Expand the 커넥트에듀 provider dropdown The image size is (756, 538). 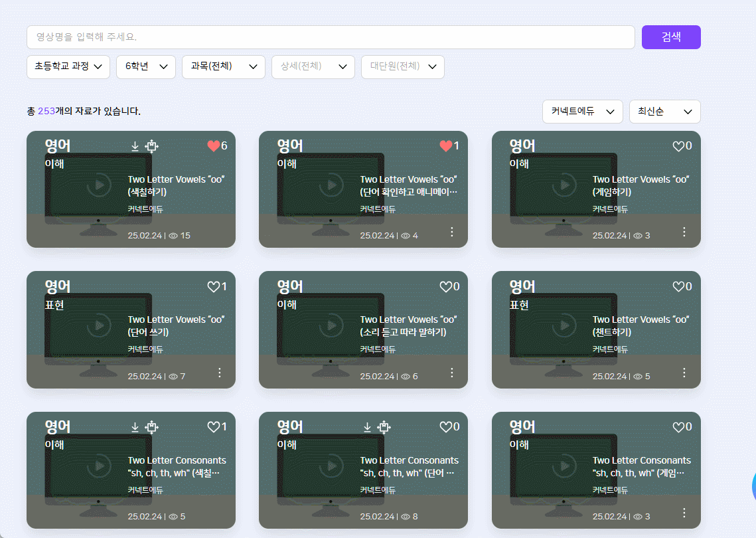click(x=582, y=112)
